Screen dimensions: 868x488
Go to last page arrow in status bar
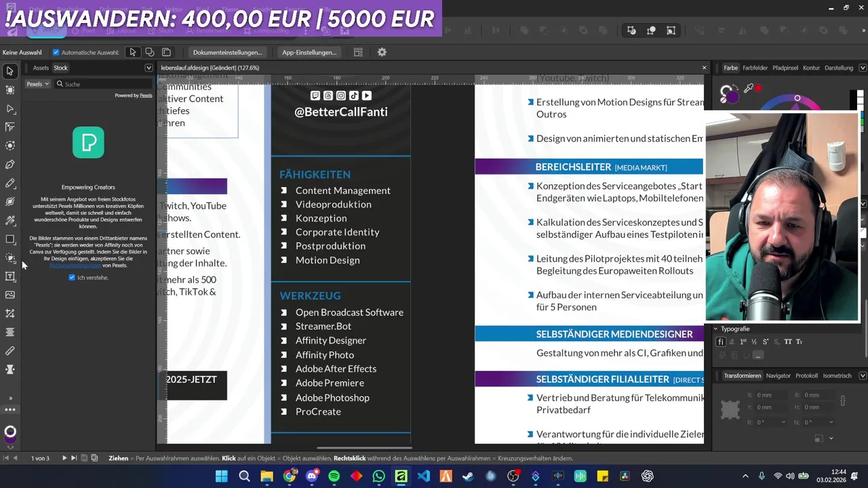[74, 458]
